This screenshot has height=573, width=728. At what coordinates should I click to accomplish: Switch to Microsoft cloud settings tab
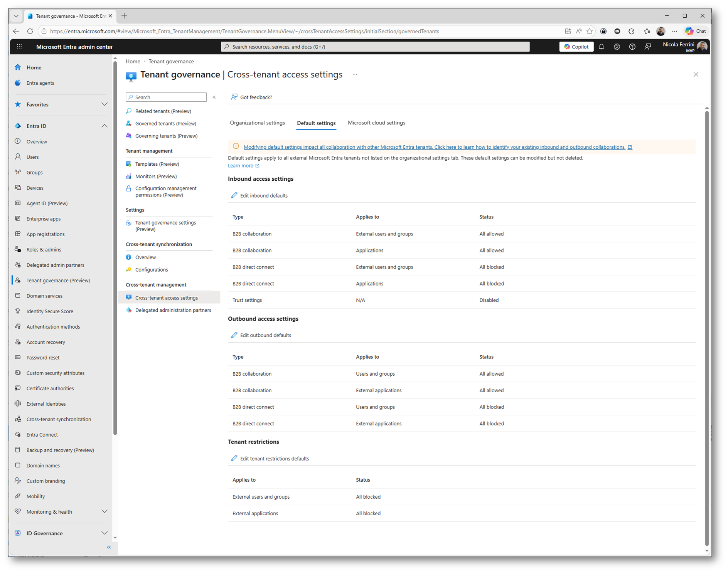pos(376,123)
